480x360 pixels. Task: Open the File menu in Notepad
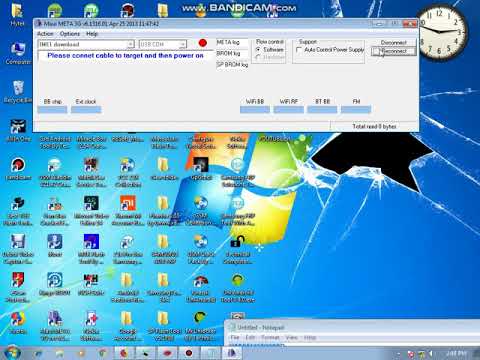235,337
